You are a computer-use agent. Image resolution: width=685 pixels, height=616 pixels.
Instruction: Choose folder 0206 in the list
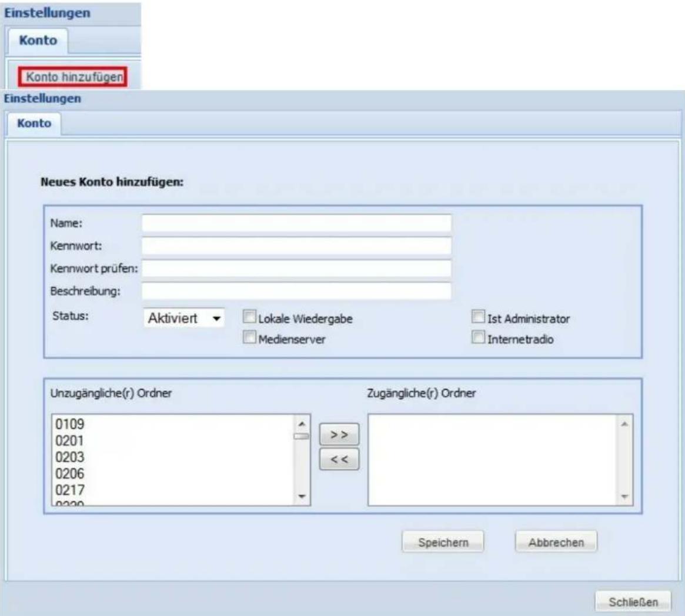point(70,474)
